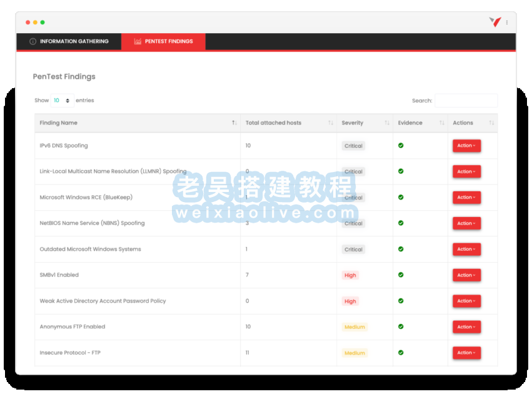Open the Show entries count dropdown
Screen dimensions: 532x394
tap(62, 101)
